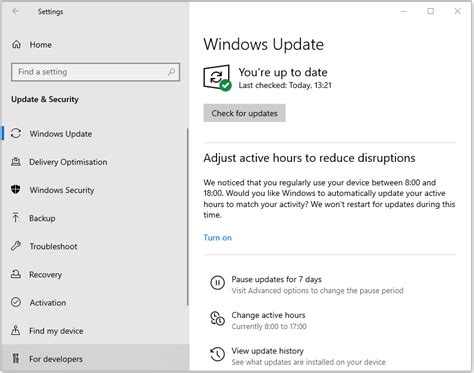This screenshot has width=474, height=373.
Task: Open Delivery Optimisation settings
Action: [94, 162]
